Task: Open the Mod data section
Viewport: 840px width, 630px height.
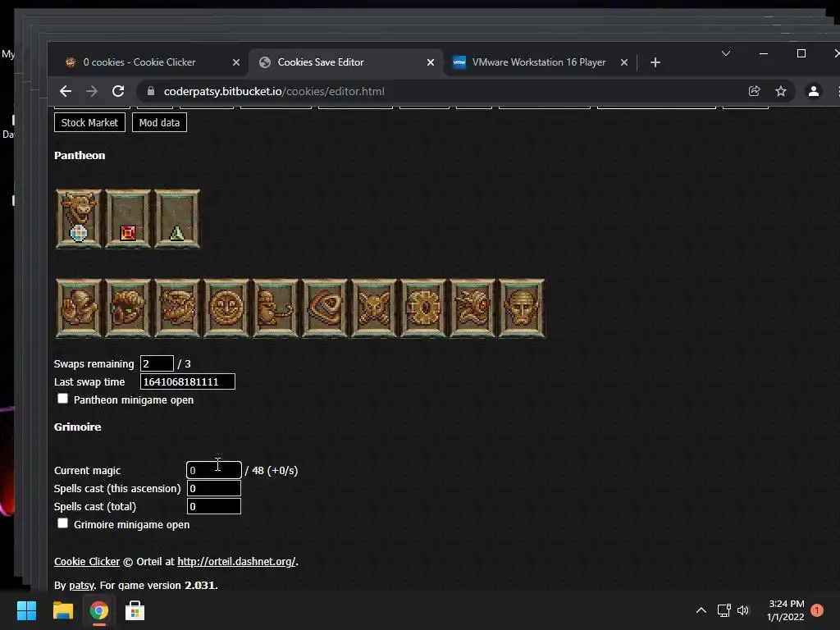Action: coord(159,122)
